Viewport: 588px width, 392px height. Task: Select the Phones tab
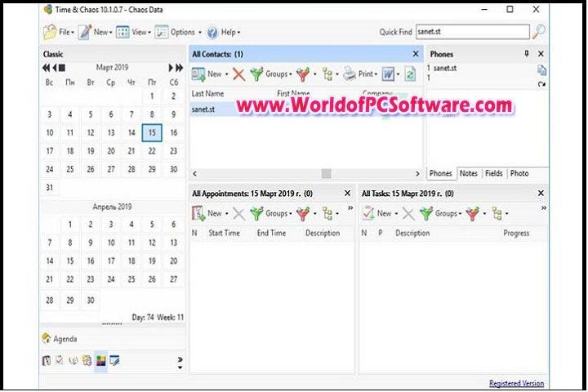[441, 173]
